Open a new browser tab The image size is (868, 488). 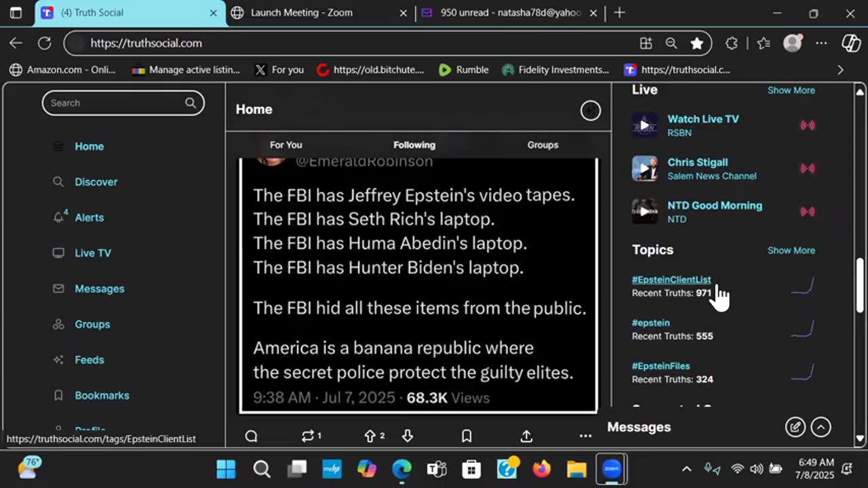[619, 13]
